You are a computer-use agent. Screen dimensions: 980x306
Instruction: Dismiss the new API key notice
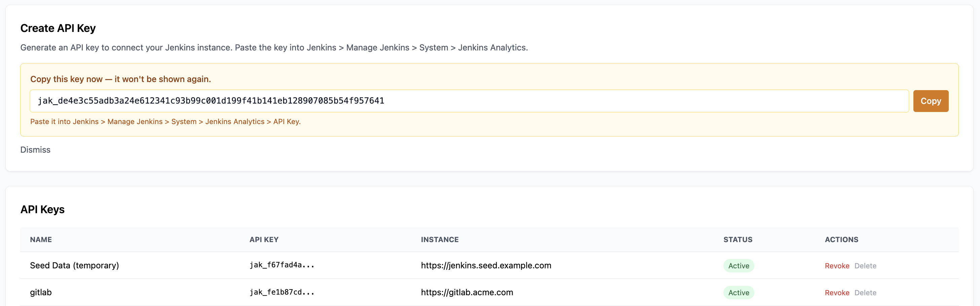(35, 150)
